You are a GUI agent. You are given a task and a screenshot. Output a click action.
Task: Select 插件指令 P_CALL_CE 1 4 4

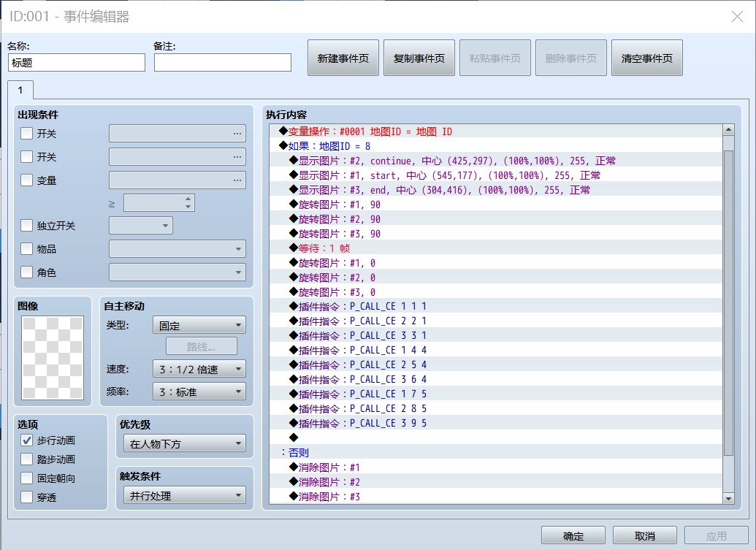(496, 351)
